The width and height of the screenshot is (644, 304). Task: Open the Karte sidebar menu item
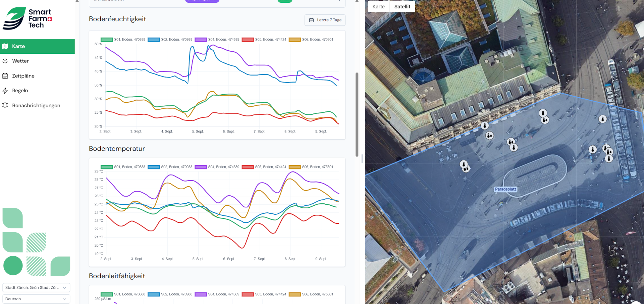(x=37, y=46)
